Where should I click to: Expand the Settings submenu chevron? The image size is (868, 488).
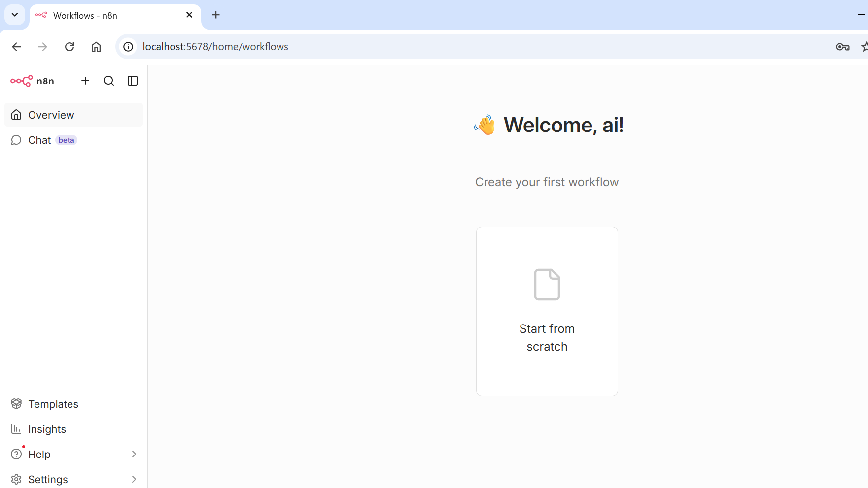point(134,479)
